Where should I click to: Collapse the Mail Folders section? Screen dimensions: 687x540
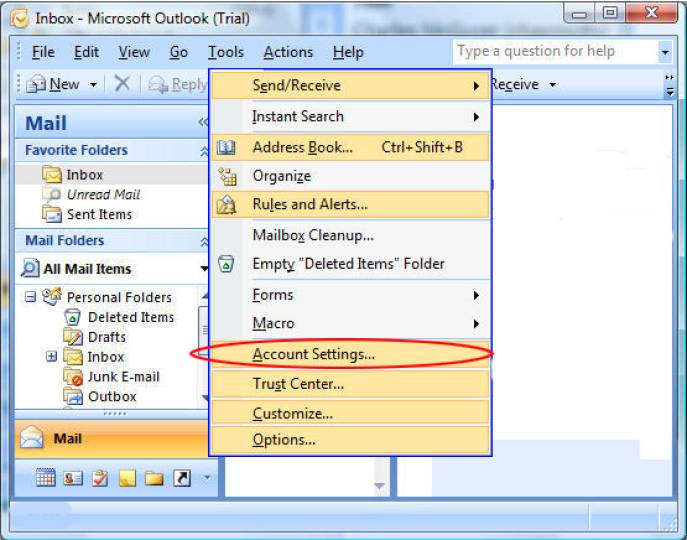[x=204, y=242]
